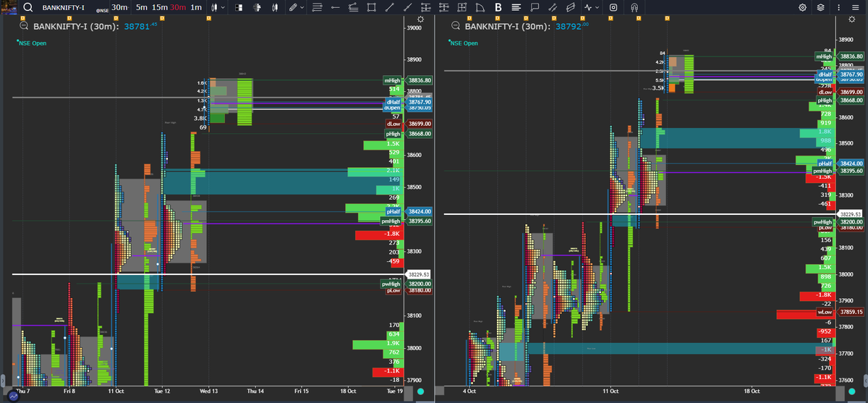Select the grid box drawing tool
The image size is (868, 403).
coord(461,7)
